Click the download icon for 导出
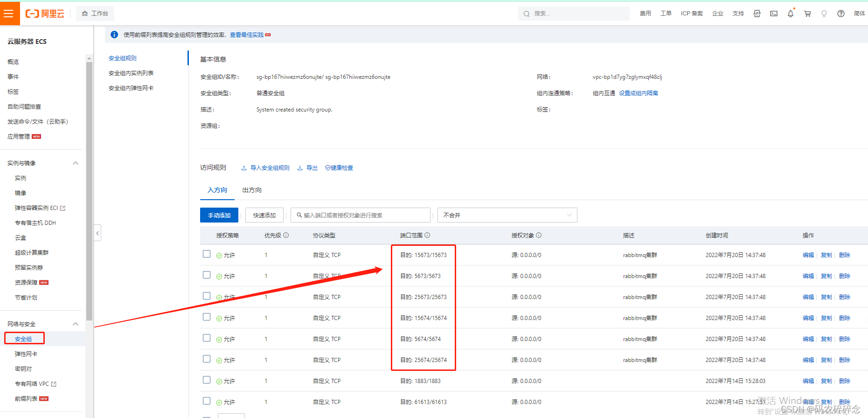Screen dimensions: 868x418 (x=300, y=168)
